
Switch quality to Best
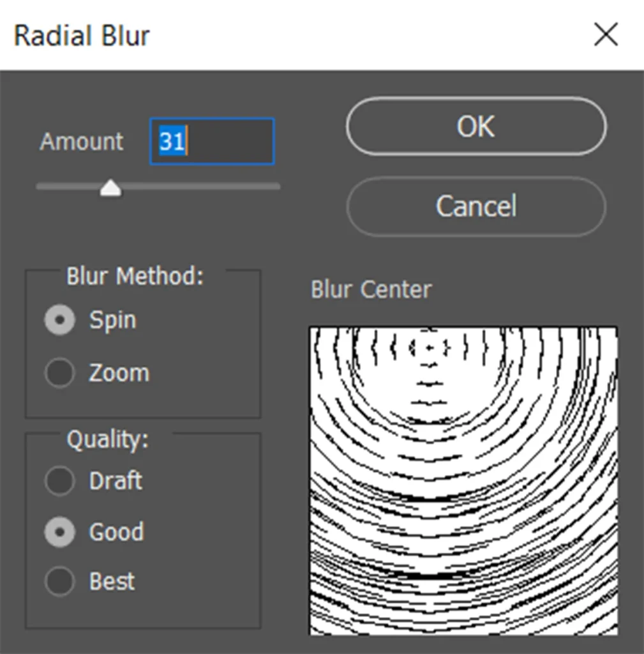[x=59, y=582]
